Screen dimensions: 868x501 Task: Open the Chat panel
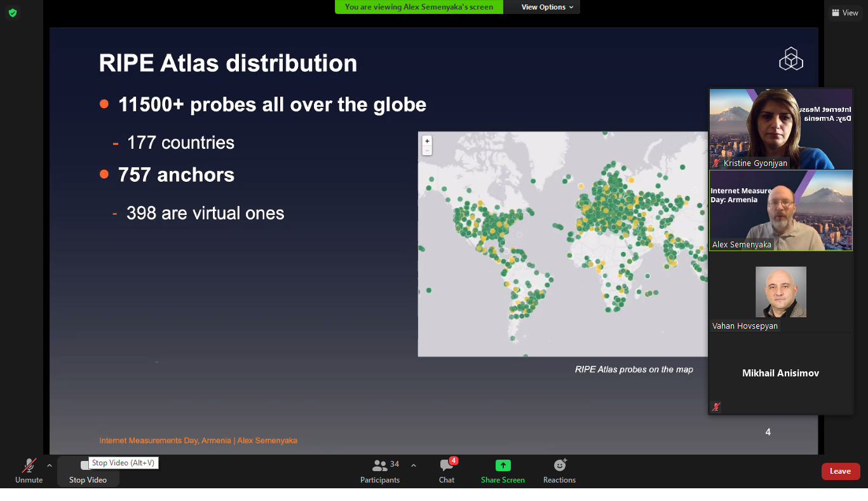point(447,471)
